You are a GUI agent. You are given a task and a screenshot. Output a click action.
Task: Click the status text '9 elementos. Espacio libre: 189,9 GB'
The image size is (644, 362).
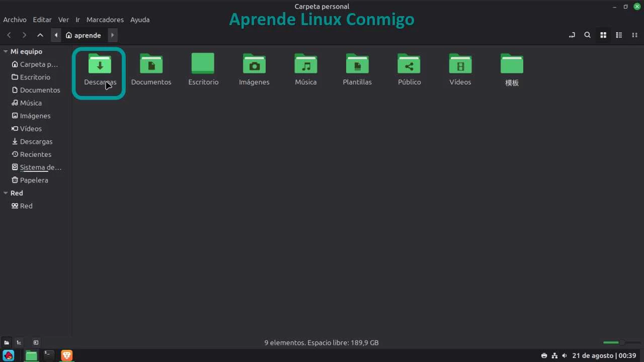tap(321, 342)
